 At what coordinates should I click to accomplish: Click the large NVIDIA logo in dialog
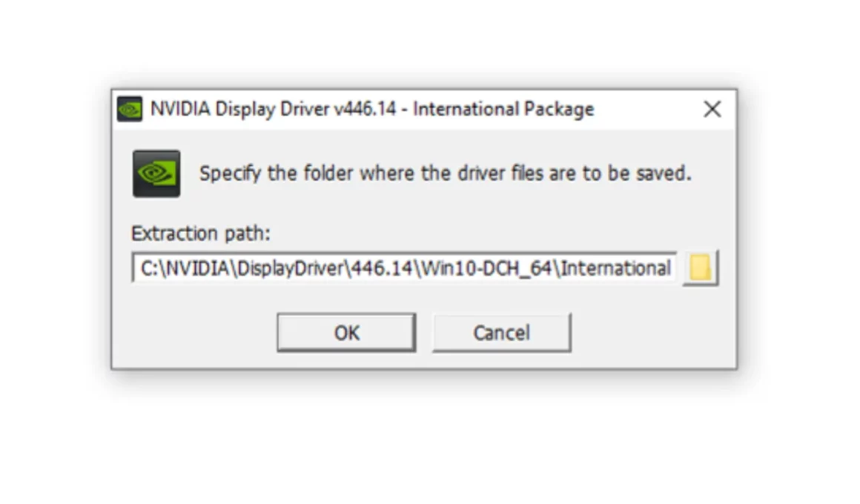click(x=156, y=173)
